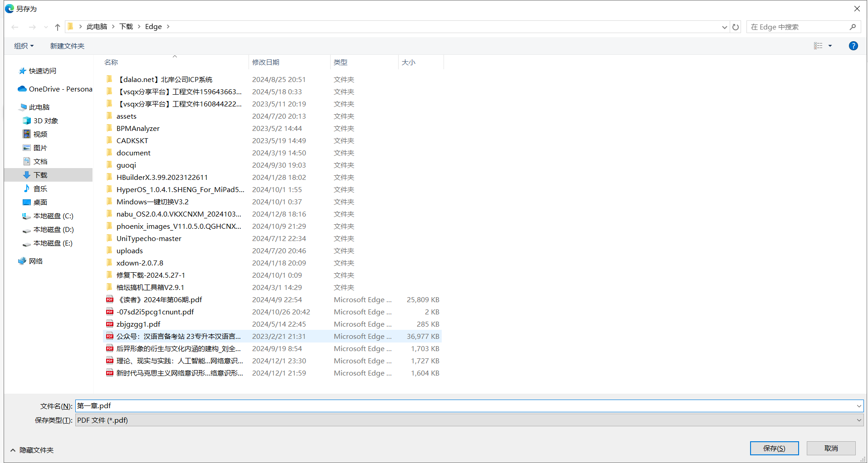Select the UniTypecho-master folder icon

click(109, 238)
